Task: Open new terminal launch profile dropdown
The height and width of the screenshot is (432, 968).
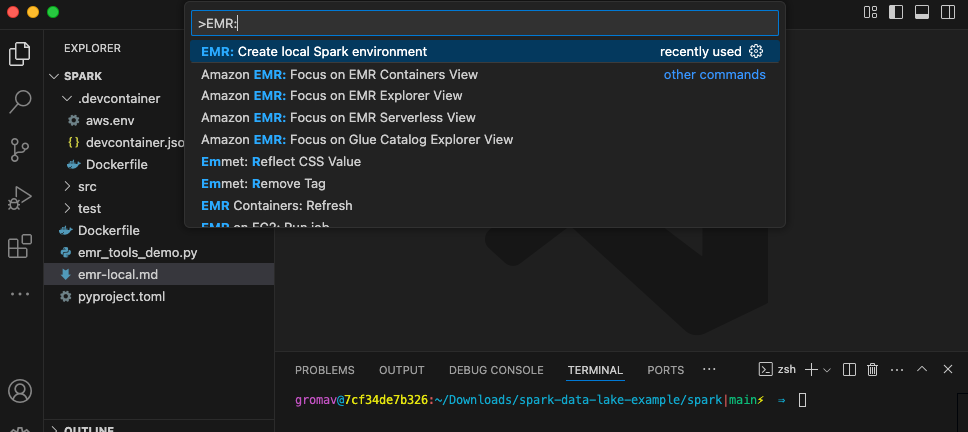Action: (827, 370)
